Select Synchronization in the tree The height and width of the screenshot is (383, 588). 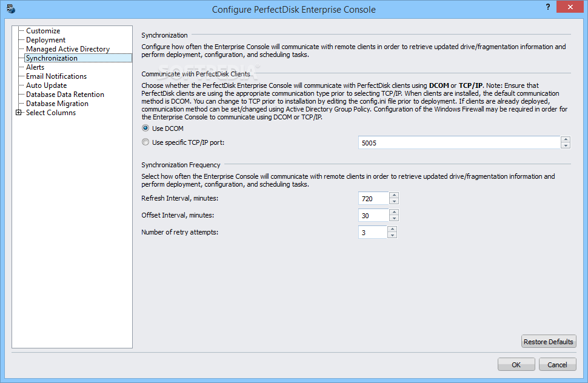78,58
